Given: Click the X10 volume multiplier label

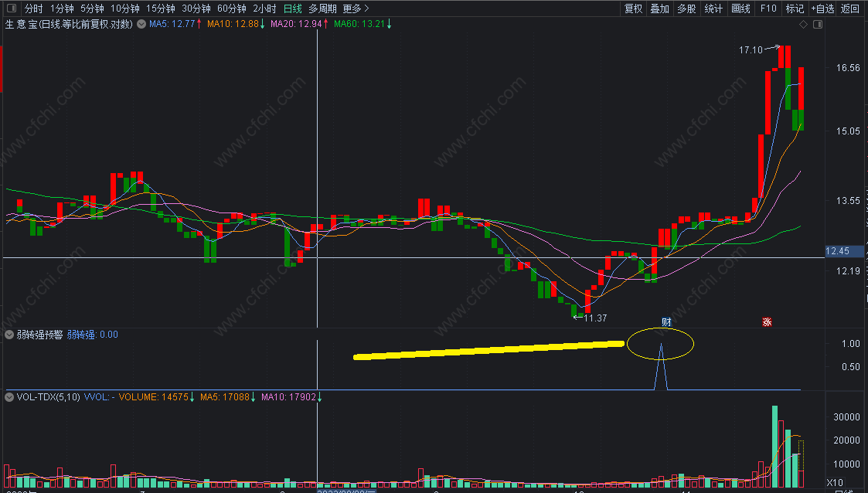Looking at the screenshot, I should pos(835,482).
